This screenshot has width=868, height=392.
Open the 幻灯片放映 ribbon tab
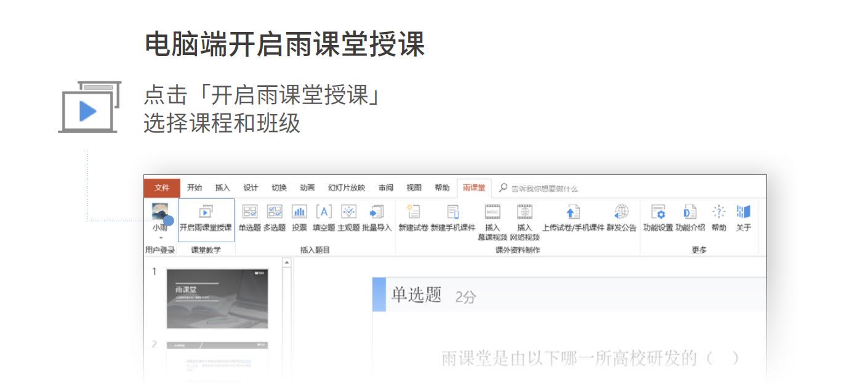347,188
